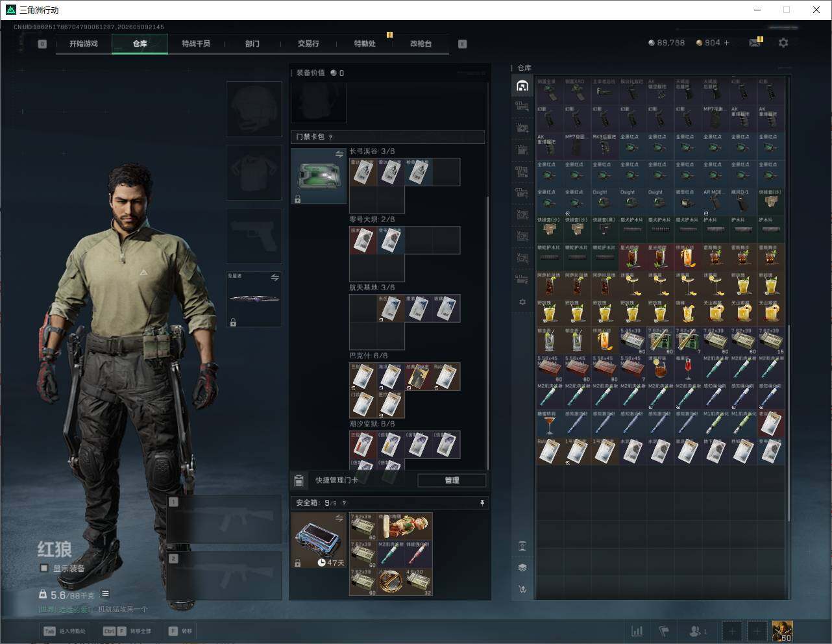Open the 特战干员 tab
832x644 pixels.
pyautogui.click(x=196, y=43)
